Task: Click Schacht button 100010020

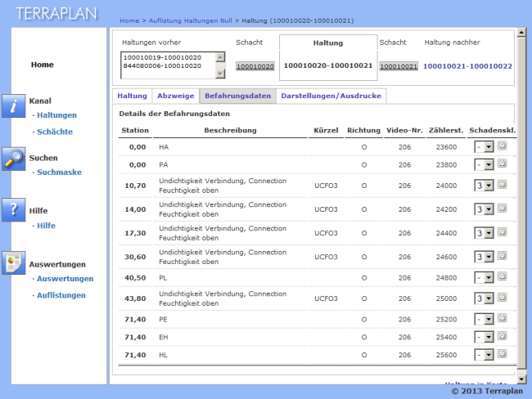Action: (x=255, y=66)
